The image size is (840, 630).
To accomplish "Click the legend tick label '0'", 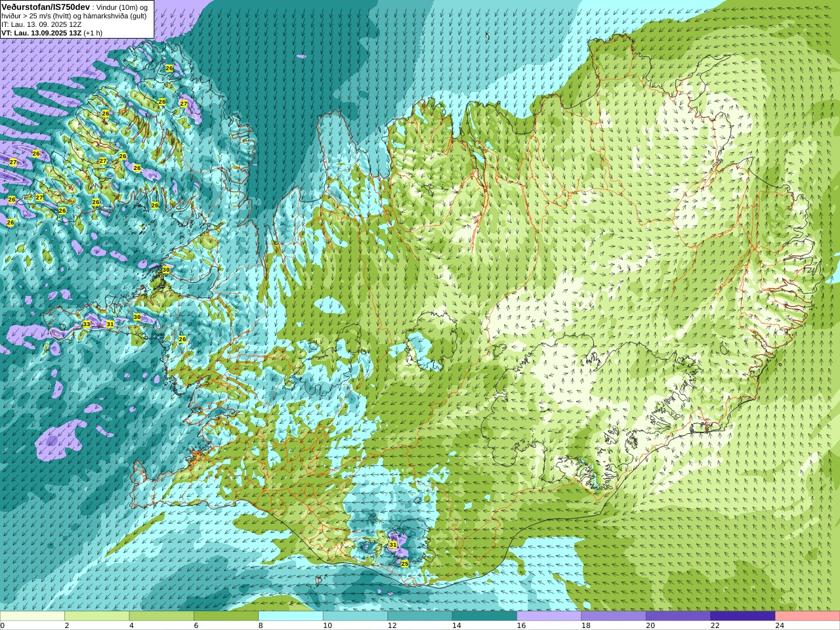I will pos(3,625).
